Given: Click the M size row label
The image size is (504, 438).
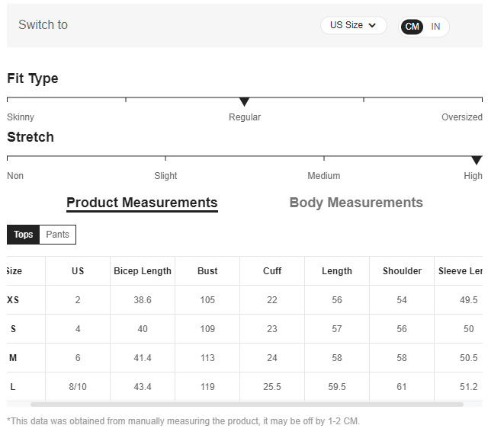Looking at the screenshot, I should pyautogui.click(x=13, y=358).
